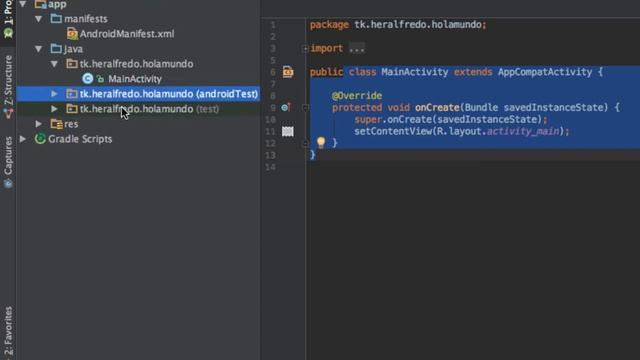The height and width of the screenshot is (360, 640).
Task: Click the yellow lightbulb intention icon
Action: pyautogui.click(x=321, y=142)
